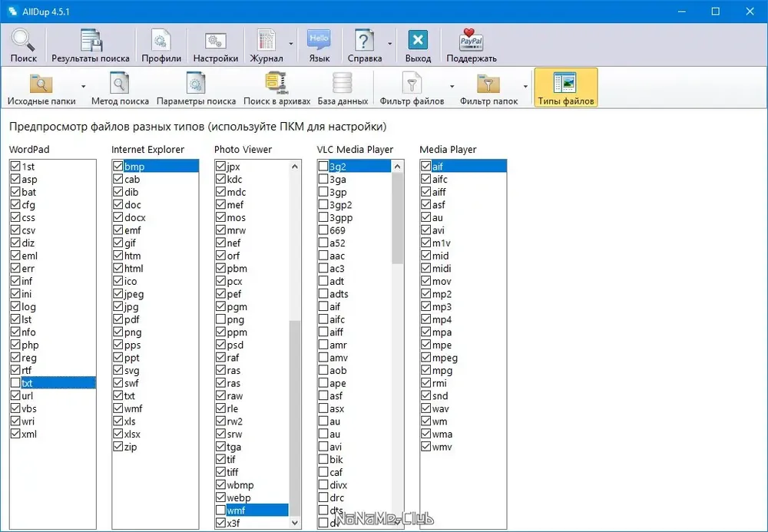Open the База данных icon

343,83
